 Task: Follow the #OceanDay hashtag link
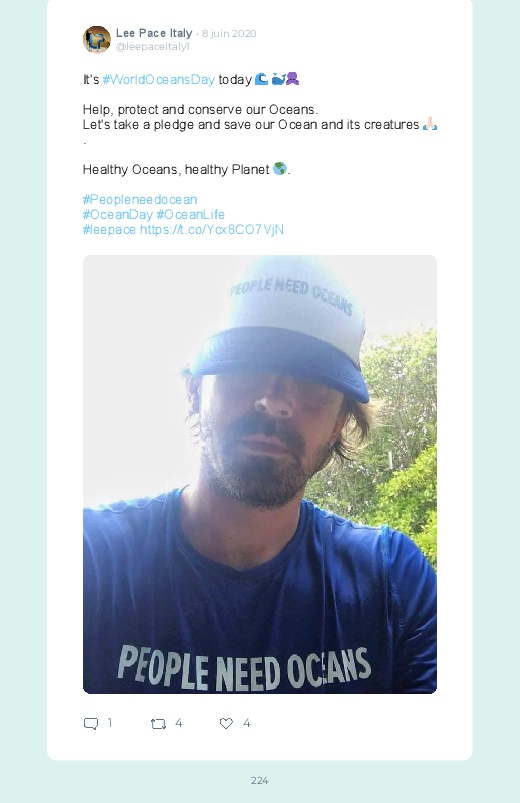[x=118, y=214]
